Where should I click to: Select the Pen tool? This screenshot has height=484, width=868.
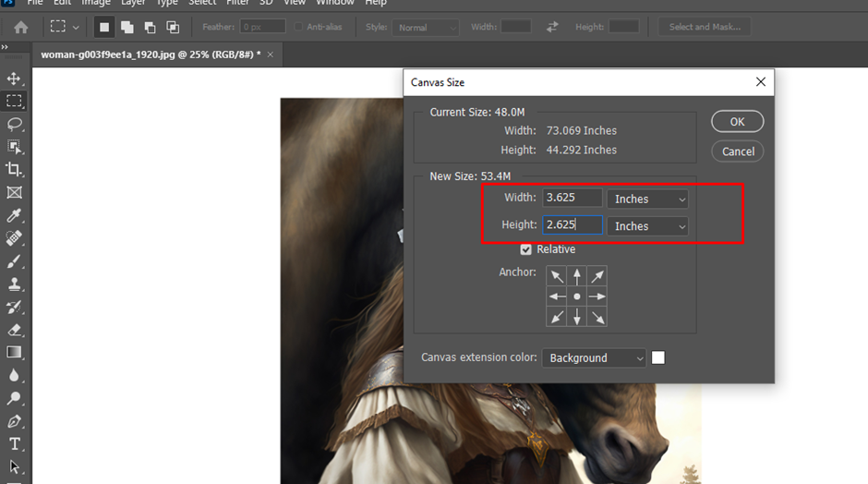click(14, 421)
